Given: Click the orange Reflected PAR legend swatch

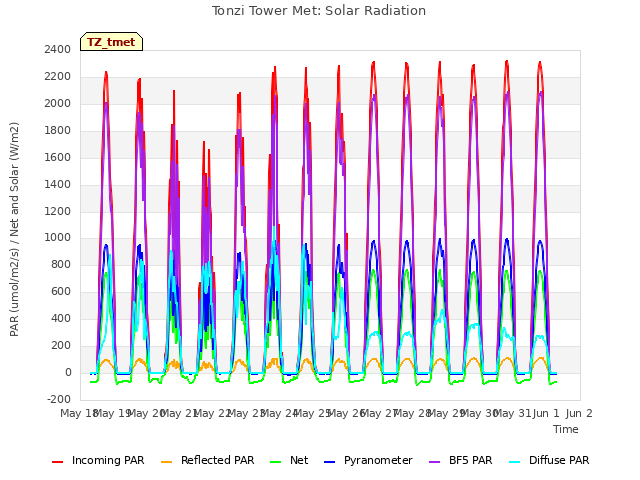Looking at the screenshot, I should click(167, 462).
